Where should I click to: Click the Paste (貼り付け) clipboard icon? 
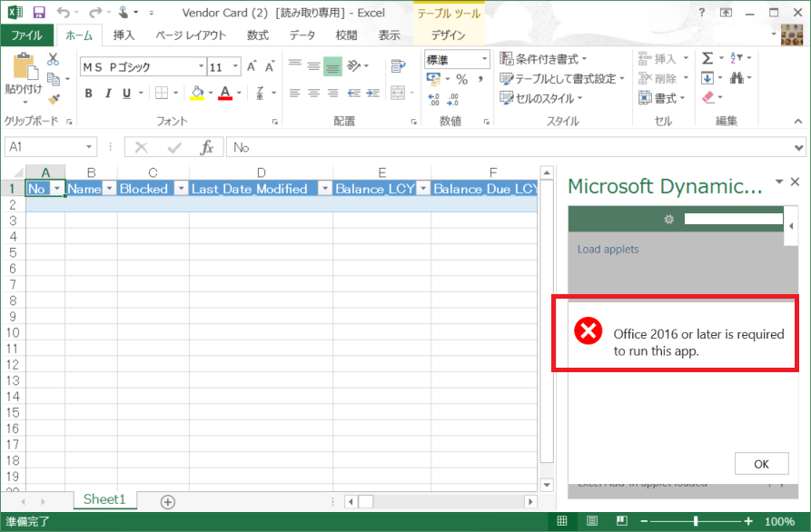[x=24, y=67]
